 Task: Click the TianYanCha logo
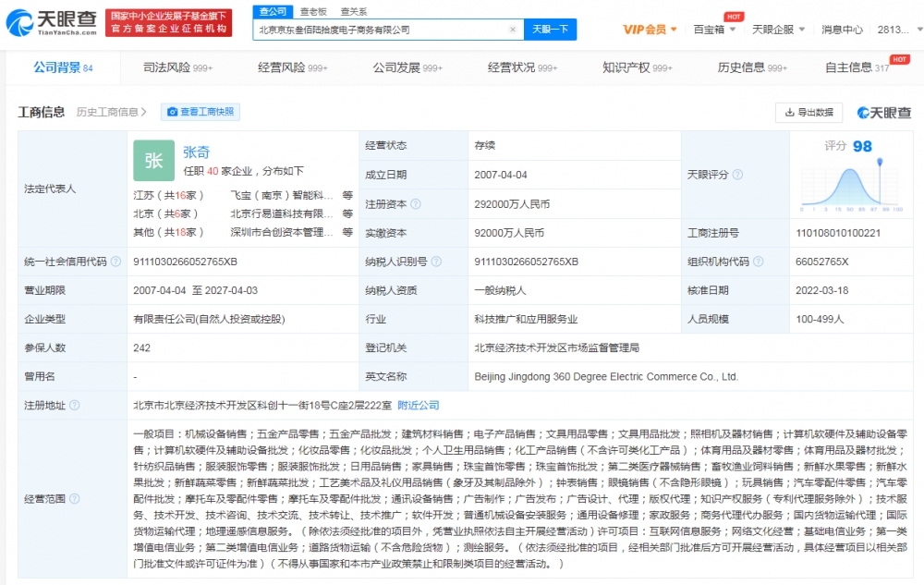pos(51,22)
